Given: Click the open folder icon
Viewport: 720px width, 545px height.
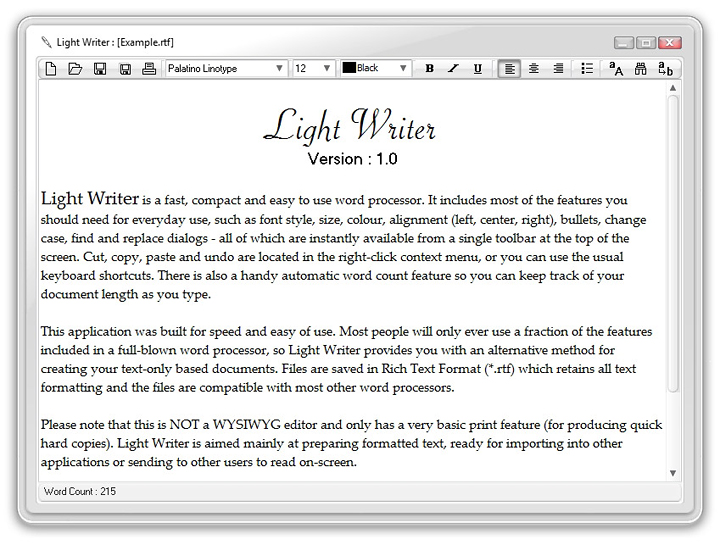Looking at the screenshot, I should [x=75, y=69].
